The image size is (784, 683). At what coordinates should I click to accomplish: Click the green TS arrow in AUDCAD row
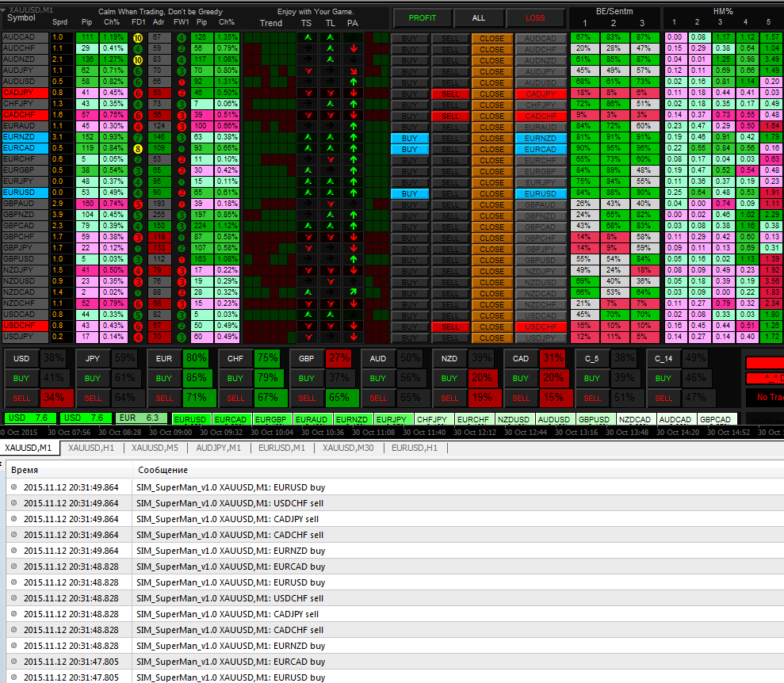point(308,37)
